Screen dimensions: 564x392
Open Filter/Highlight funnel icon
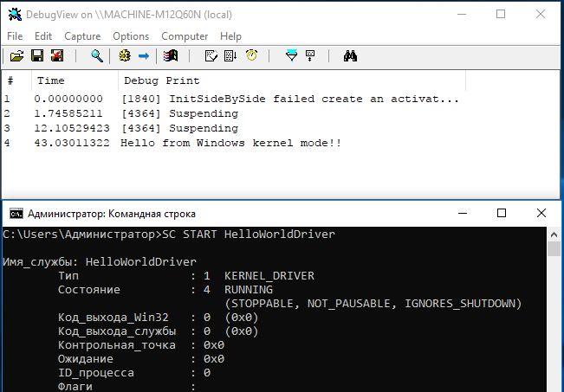click(x=291, y=56)
